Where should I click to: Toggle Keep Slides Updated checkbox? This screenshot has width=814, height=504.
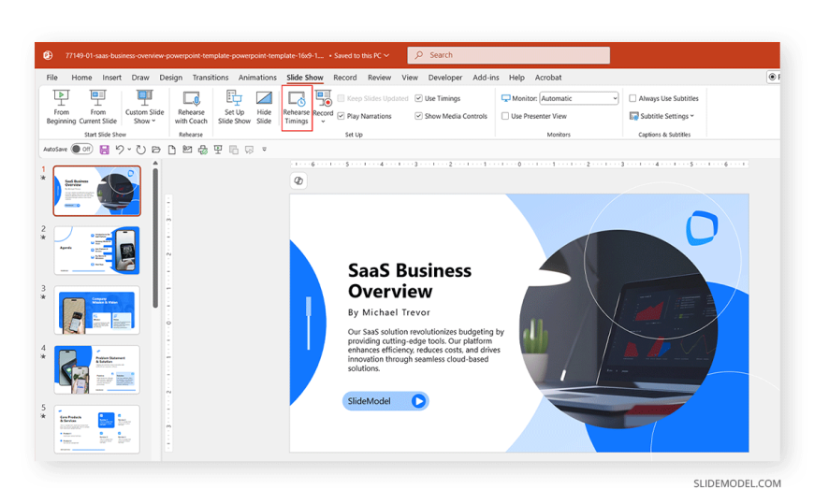tap(342, 98)
